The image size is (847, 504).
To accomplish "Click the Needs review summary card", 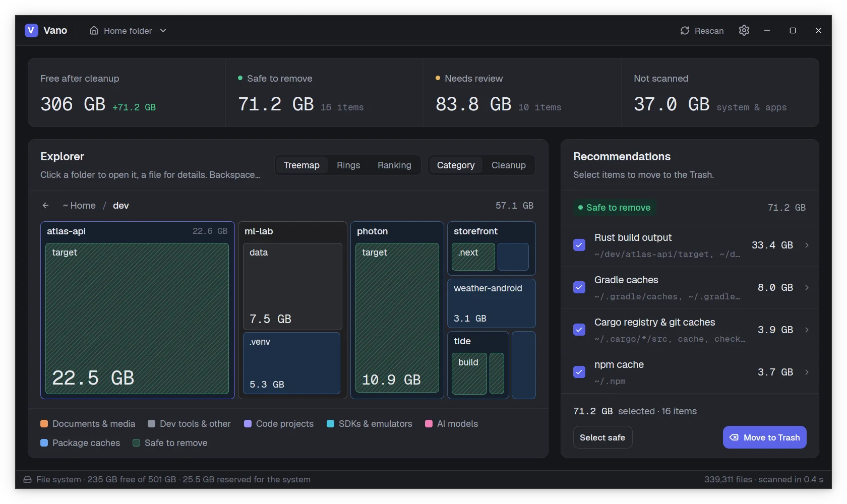I will click(522, 93).
